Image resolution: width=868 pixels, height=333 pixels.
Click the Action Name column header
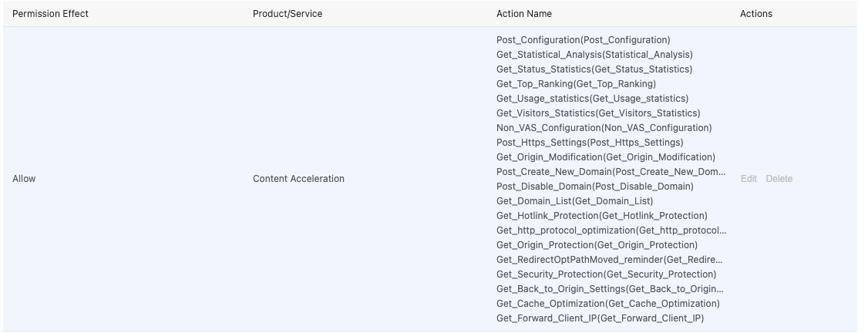(523, 14)
